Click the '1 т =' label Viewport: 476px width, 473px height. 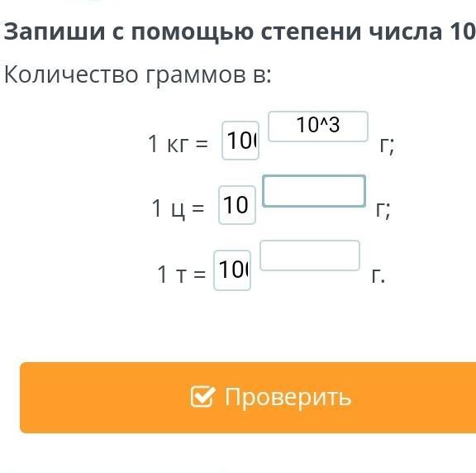point(182,274)
